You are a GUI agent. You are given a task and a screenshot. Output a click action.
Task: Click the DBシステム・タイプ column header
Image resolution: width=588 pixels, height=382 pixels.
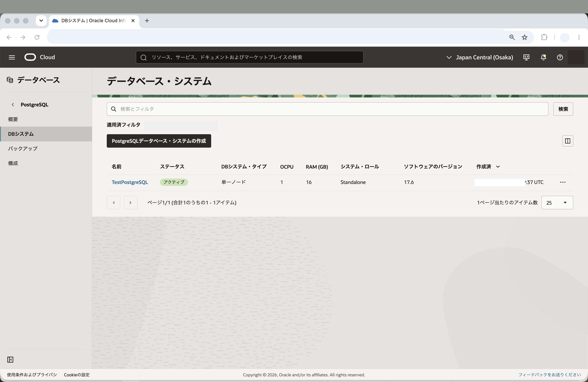click(x=244, y=167)
